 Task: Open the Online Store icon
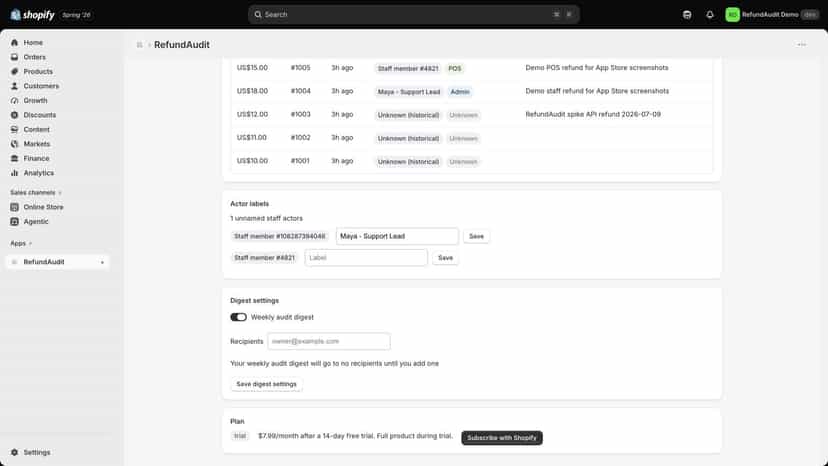click(x=14, y=207)
